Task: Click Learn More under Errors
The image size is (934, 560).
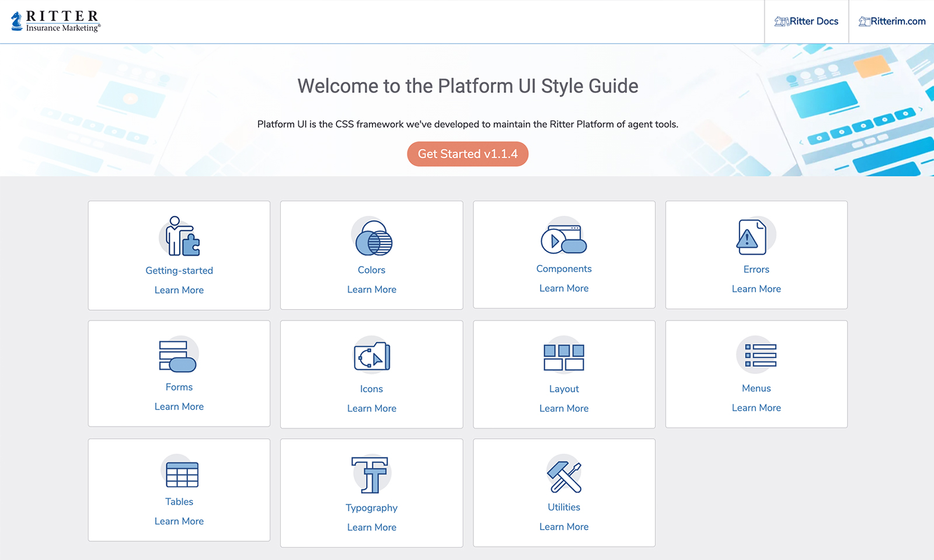Action: click(x=757, y=289)
